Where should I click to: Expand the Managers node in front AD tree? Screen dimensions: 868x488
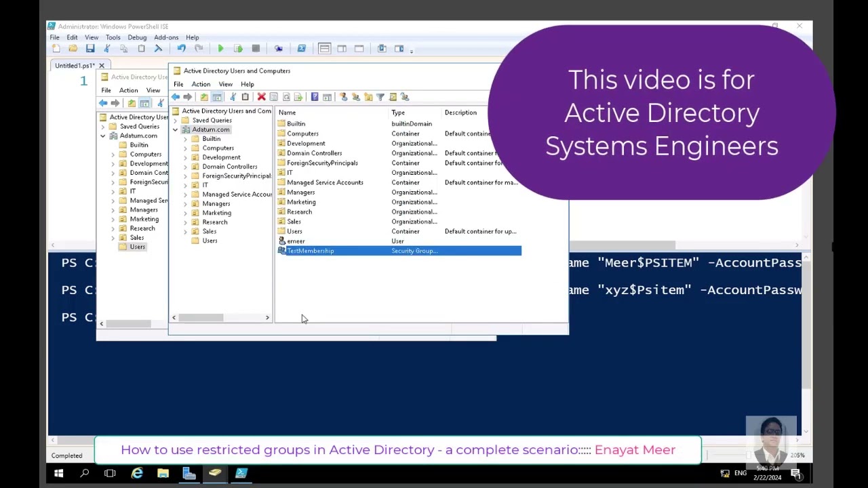pyautogui.click(x=186, y=203)
